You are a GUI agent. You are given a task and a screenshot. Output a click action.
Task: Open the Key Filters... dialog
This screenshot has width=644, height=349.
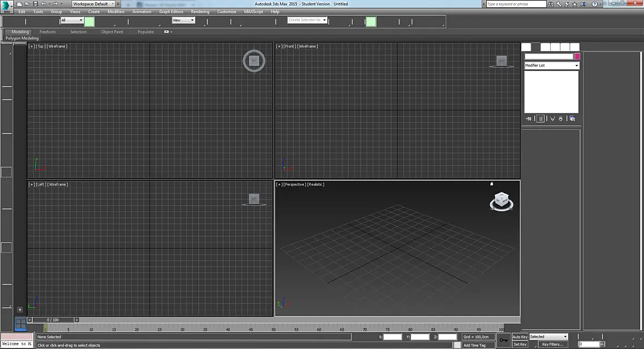552,345
